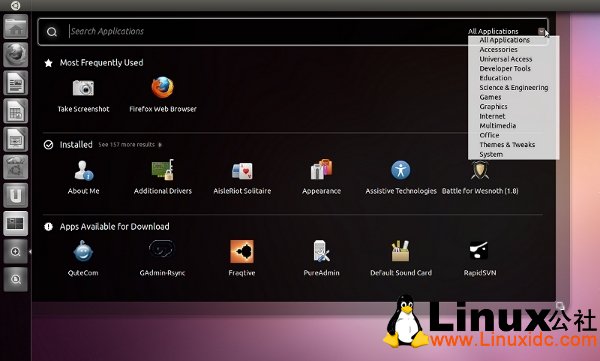Launch Firefox Web Browser from Most Frequently Used
Viewport: 600px width, 361px height.
[x=163, y=88]
